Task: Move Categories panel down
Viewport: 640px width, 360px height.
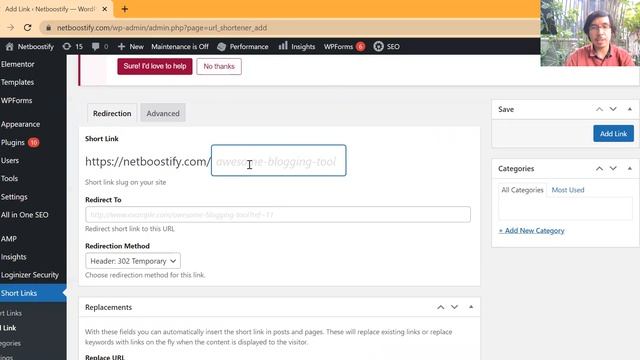Action: point(613,169)
